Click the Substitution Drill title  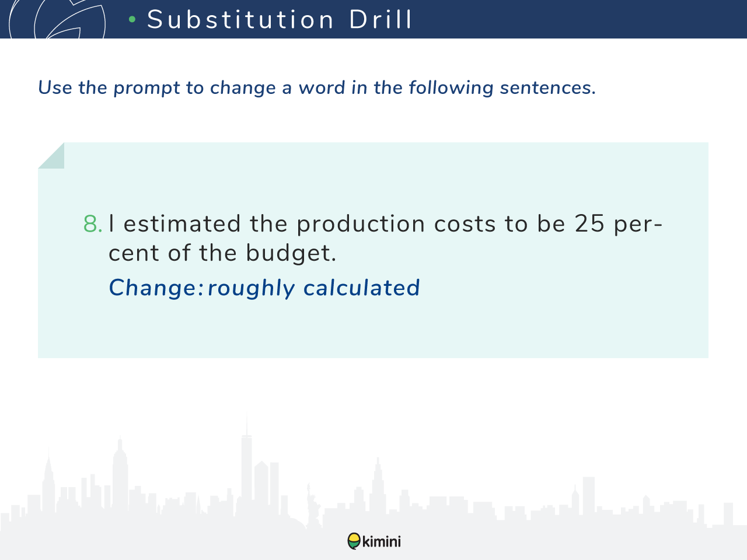pos(280,19)
